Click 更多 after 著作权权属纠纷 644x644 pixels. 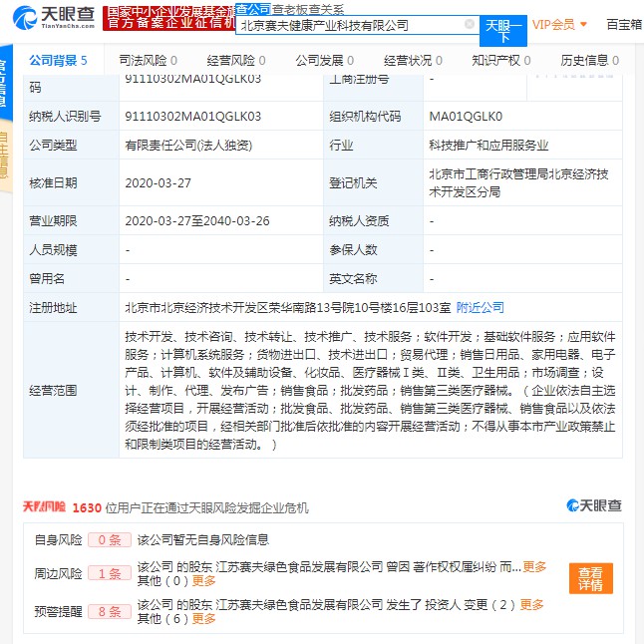tap(534, 567)
